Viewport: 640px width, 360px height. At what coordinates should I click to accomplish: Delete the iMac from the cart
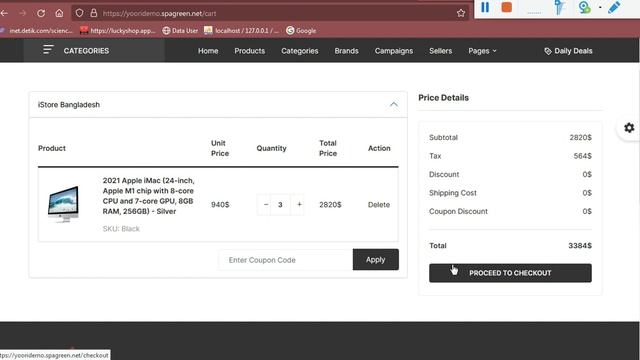tap(379, 204)
